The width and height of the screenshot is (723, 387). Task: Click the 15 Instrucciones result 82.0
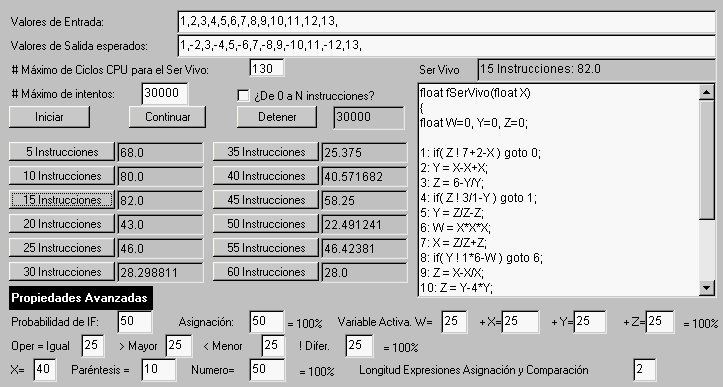160,200
